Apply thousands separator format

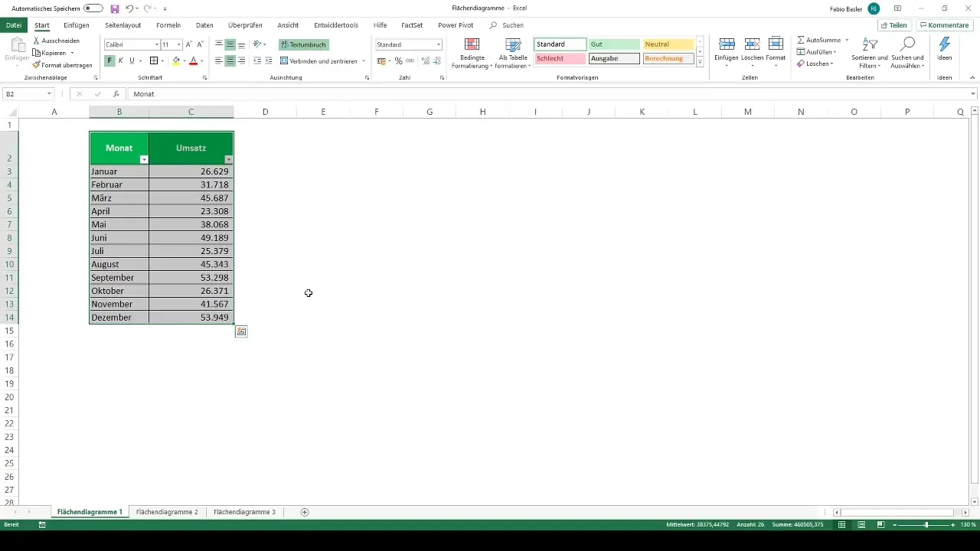(409, 60)
